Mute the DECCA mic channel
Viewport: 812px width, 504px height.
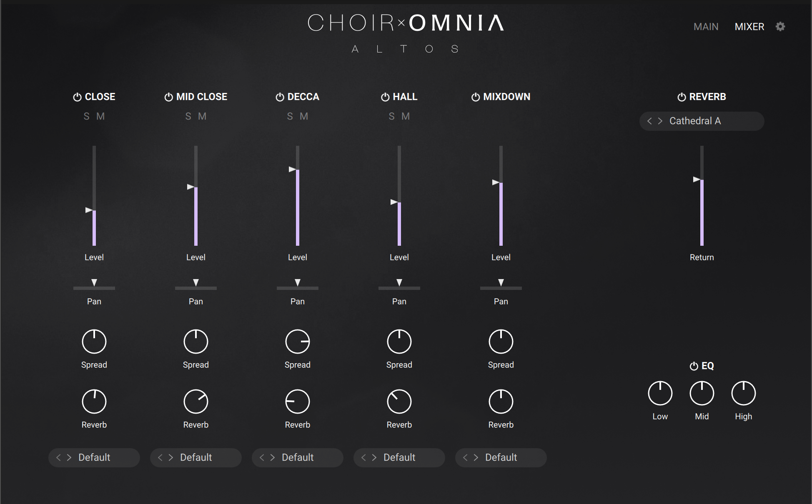pos(304,117)
